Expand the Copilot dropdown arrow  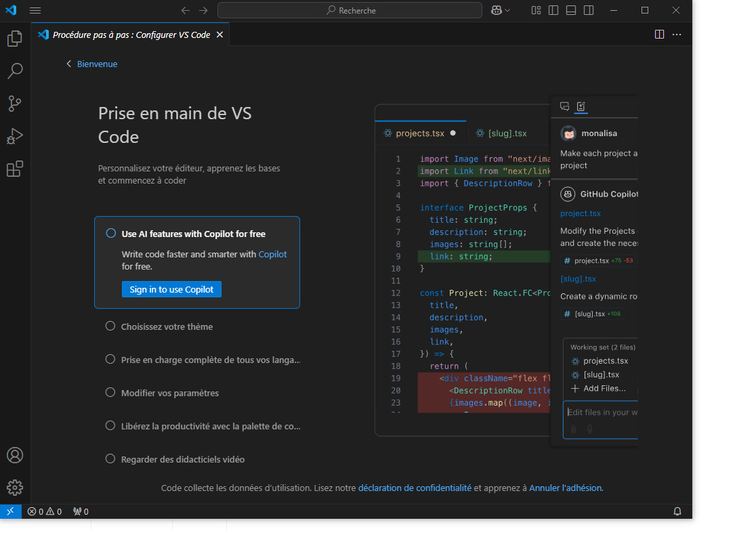[507, 10]
